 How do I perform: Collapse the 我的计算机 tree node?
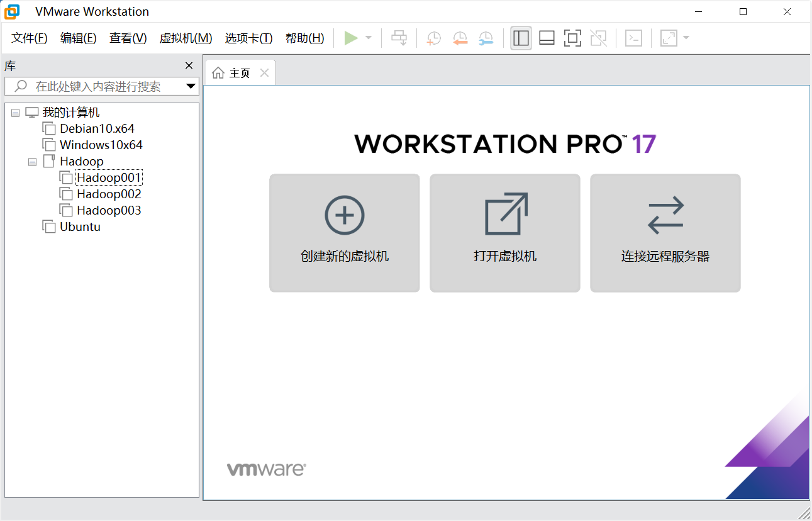(16, 113)
